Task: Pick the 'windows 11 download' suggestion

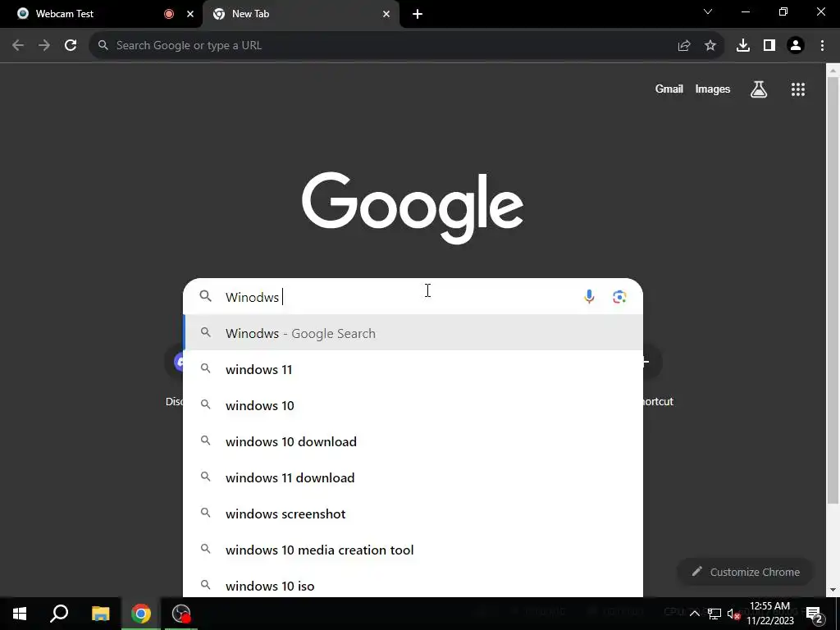Action: point(413,477)
